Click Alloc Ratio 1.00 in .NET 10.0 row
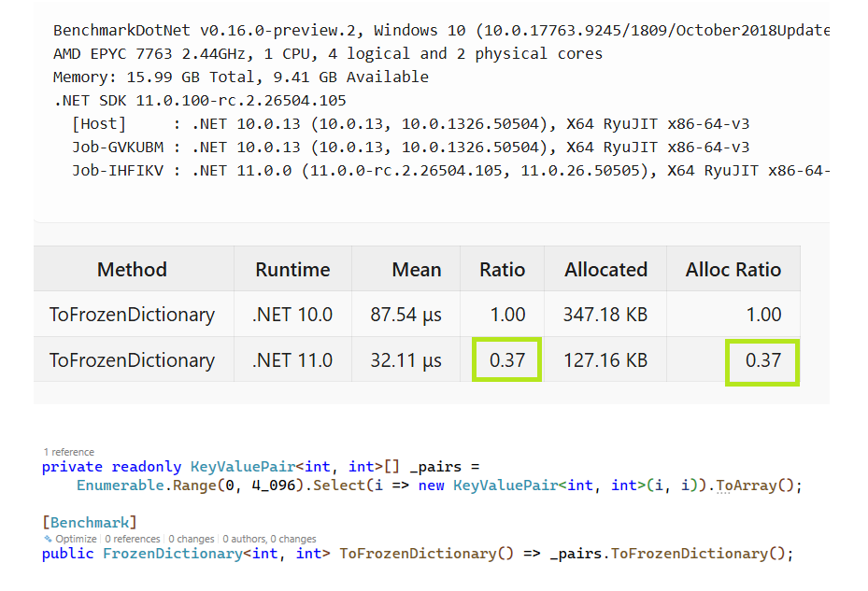The width and height of the screenshot is (868, 591). tap(764, 315)
